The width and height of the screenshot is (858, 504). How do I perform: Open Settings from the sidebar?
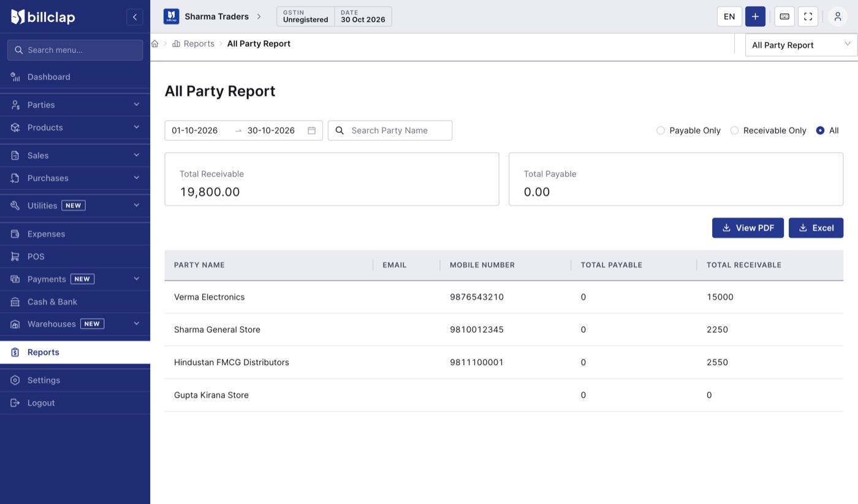click(75, 380)
